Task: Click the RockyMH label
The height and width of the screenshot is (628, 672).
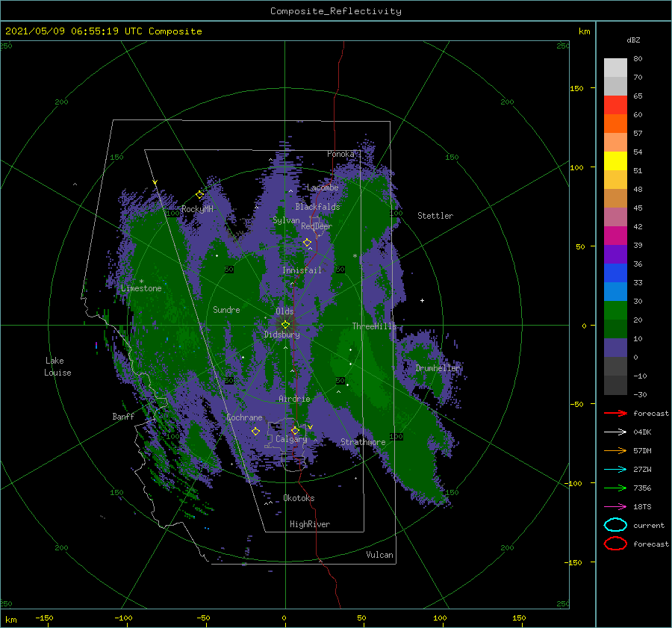Action: (197, 209)
